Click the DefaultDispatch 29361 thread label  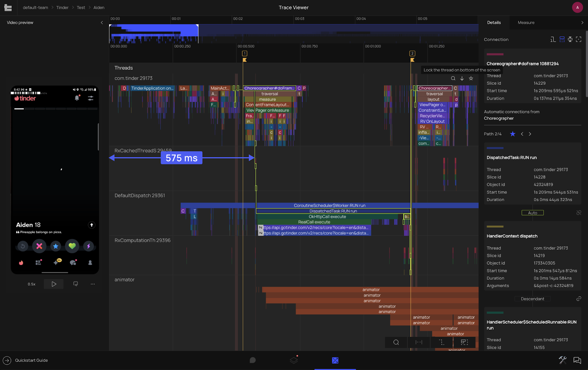click(x=140, y=196)
